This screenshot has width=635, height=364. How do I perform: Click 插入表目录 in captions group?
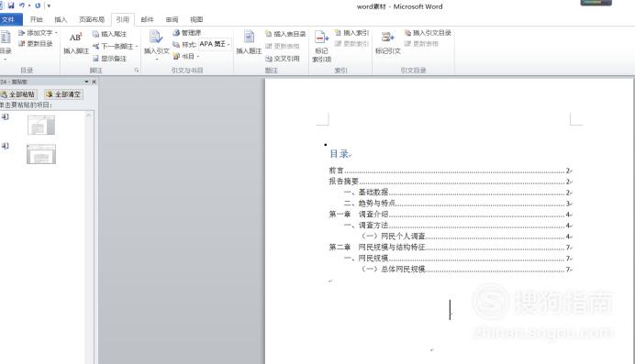click(285, 34)
